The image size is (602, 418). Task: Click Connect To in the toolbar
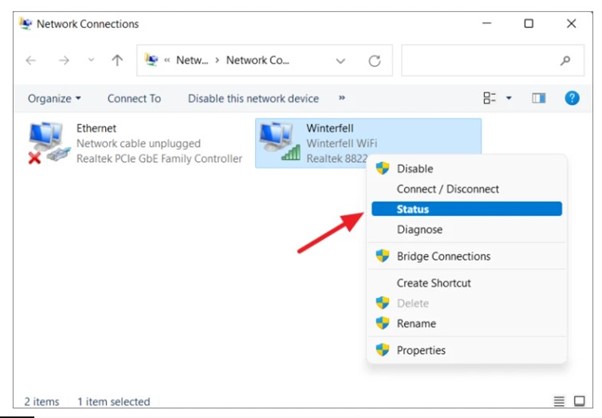134,98
